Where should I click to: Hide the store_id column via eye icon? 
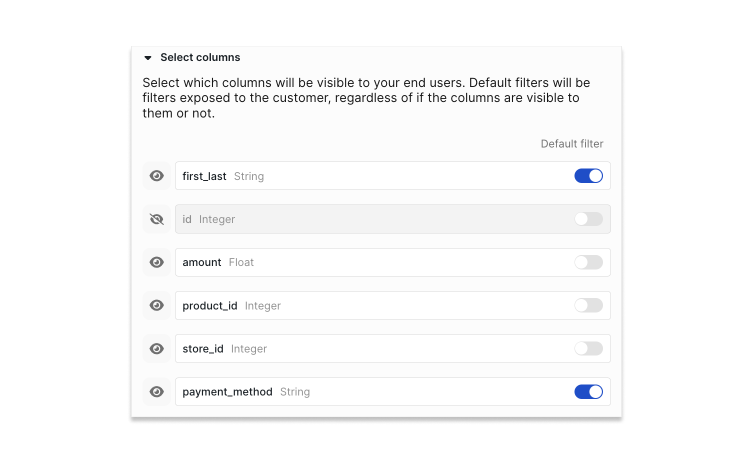[157, 349]
